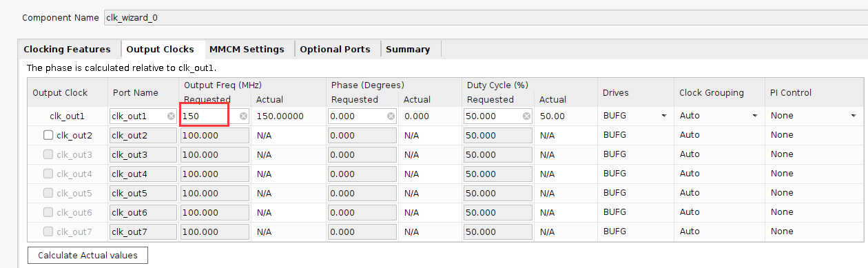Clear the requested duty cycle for clk_out1
Image resolution: width=868 pixels, height=268 pixels.
(x=526, y=116)
